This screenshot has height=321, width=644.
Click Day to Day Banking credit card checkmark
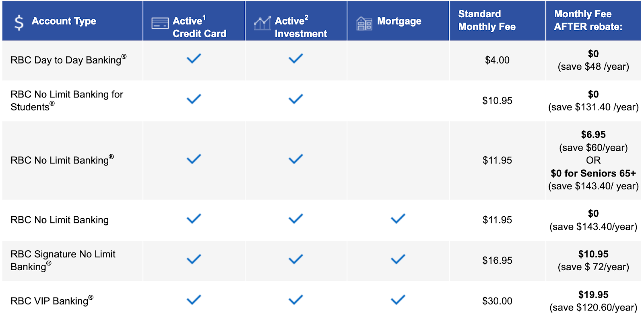tap(194, 59)
